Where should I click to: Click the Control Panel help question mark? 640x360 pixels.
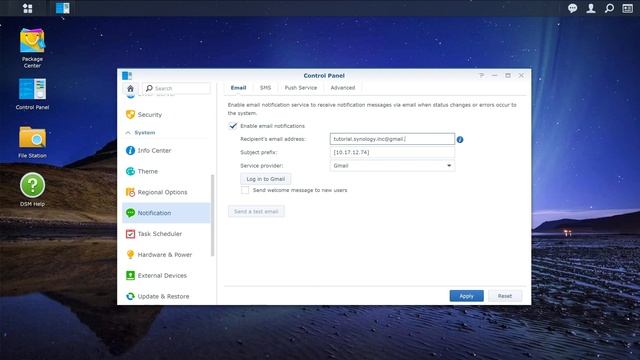[x=482, y=76]
